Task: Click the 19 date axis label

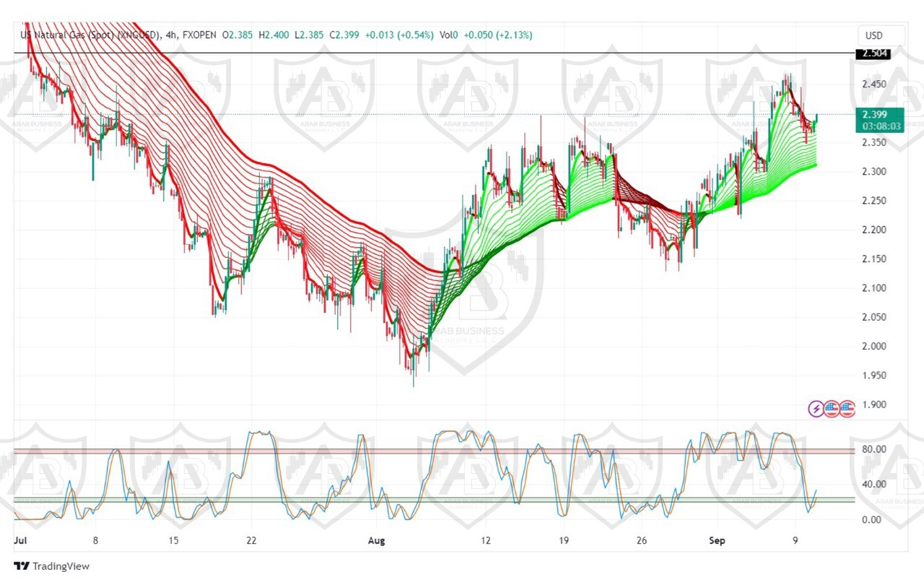Action: pyautogui.click(x=564, y=540)
